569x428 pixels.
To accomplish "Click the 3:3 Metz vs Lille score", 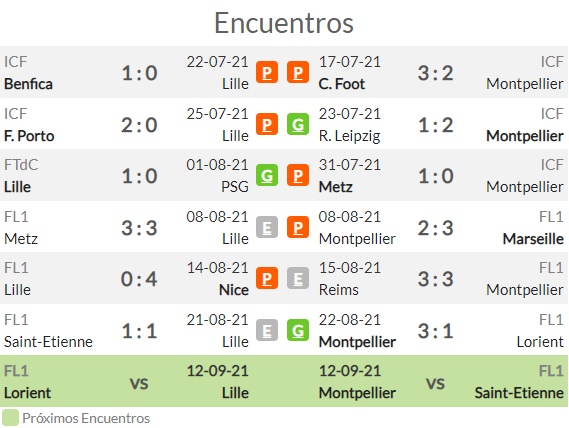I will pyautogui.click(x=139, y=228).
